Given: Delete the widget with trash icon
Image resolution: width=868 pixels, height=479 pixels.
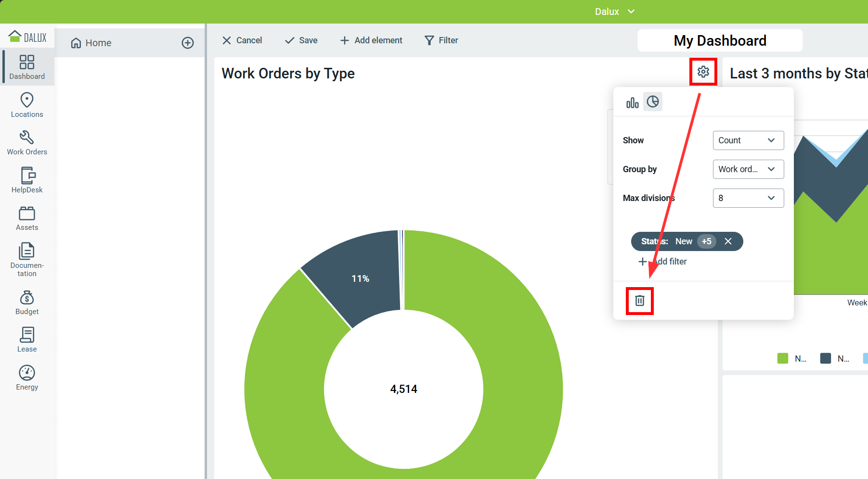Looking at the screenshot, I should point(640,301).
